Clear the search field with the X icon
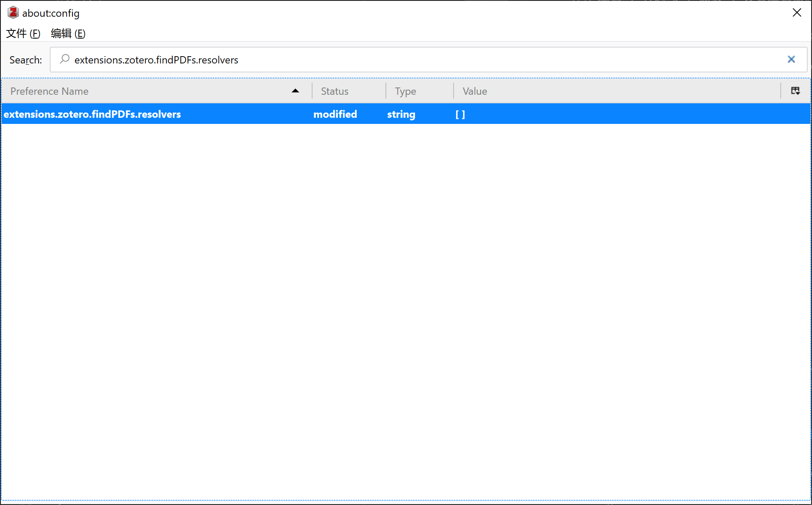Screen dimensions: 812x505 coord(791,60)
